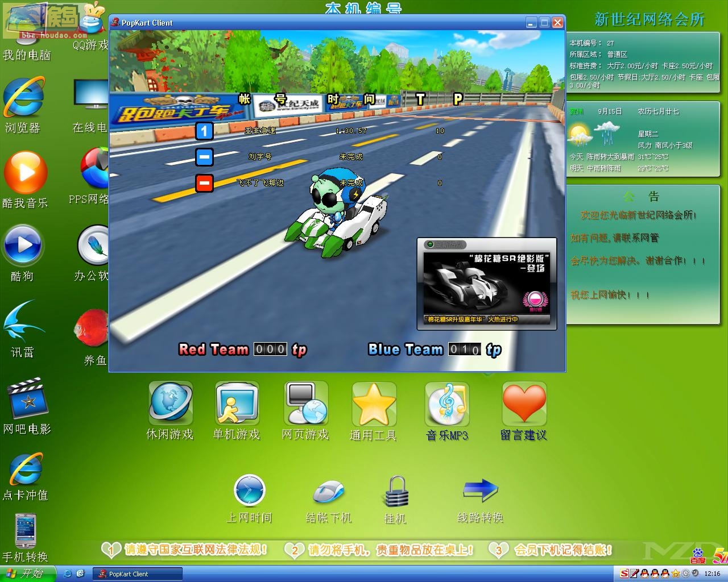Screen dimensions: 728x582
Task: Click 公告 announcement heading
Action: (x=642, y=197)
